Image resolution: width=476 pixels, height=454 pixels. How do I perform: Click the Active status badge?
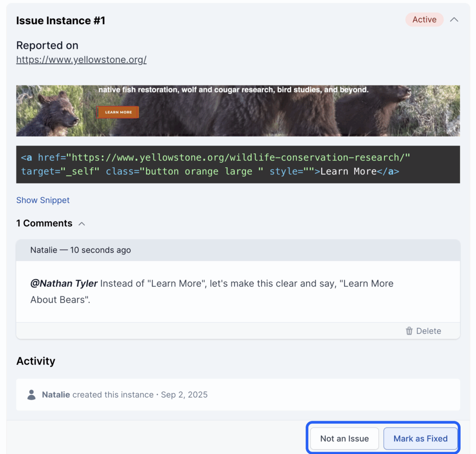point(424,20)
